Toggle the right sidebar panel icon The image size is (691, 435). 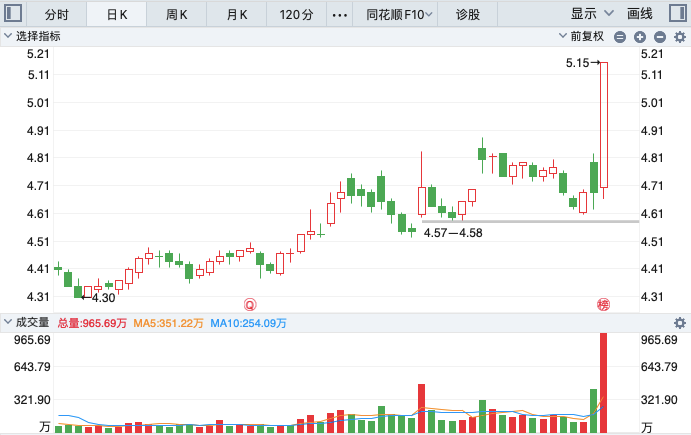point(678,13)
